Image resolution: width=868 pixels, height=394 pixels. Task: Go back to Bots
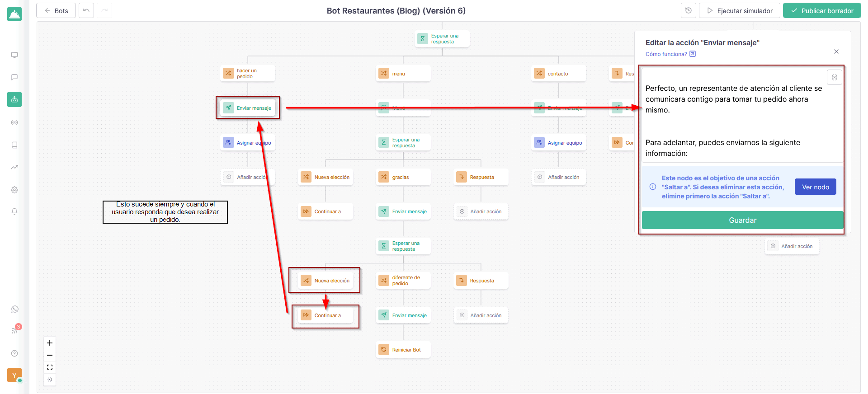pos(56,10)
